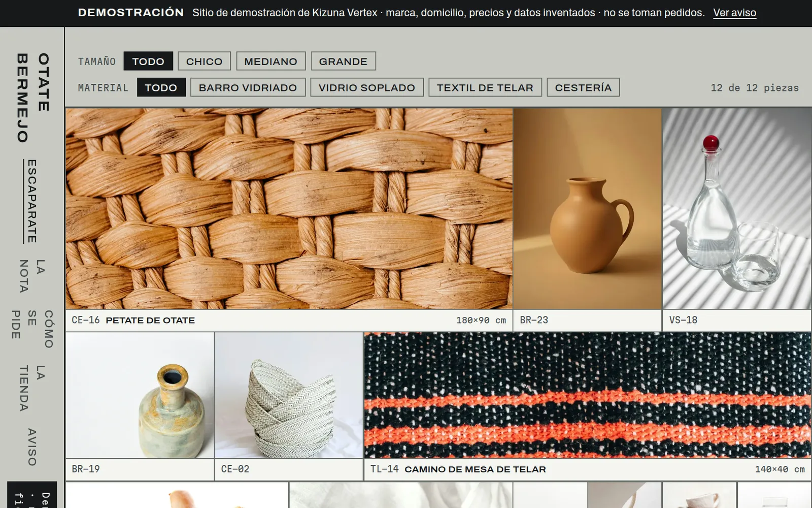This screenshot has width=812, height=508.
Task: Open ESCAPARATE in the sidebar nav
Action: point(31,201)
